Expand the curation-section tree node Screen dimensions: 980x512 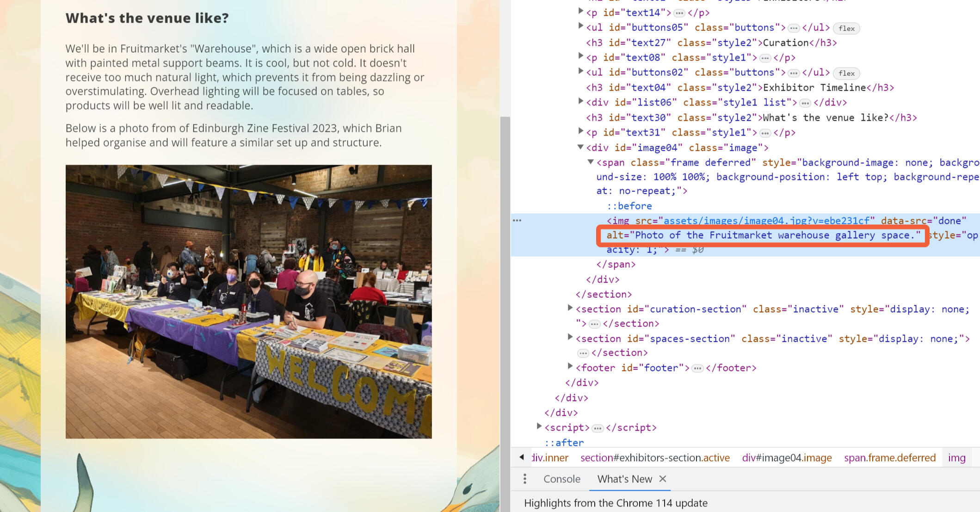click(x=570, y=309)
